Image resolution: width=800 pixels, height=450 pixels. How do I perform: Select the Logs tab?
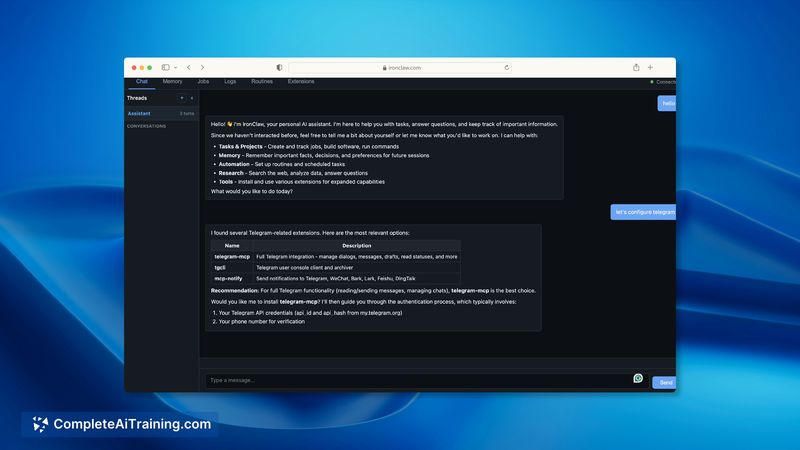[x=230, y=81]
